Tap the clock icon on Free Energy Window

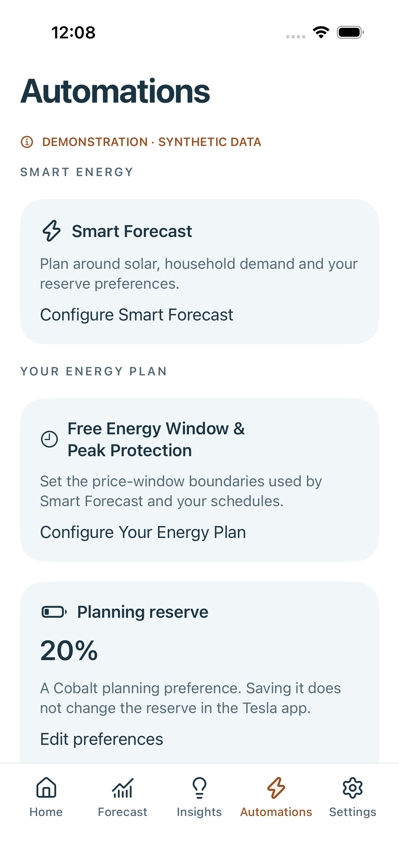pyautogui.click(x=50, y=439)
